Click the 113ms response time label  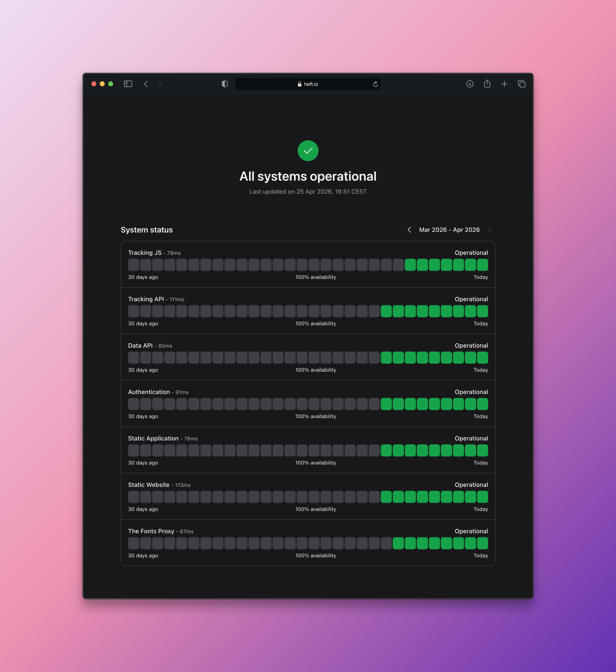pyautogui.click(x=183, y=485)
